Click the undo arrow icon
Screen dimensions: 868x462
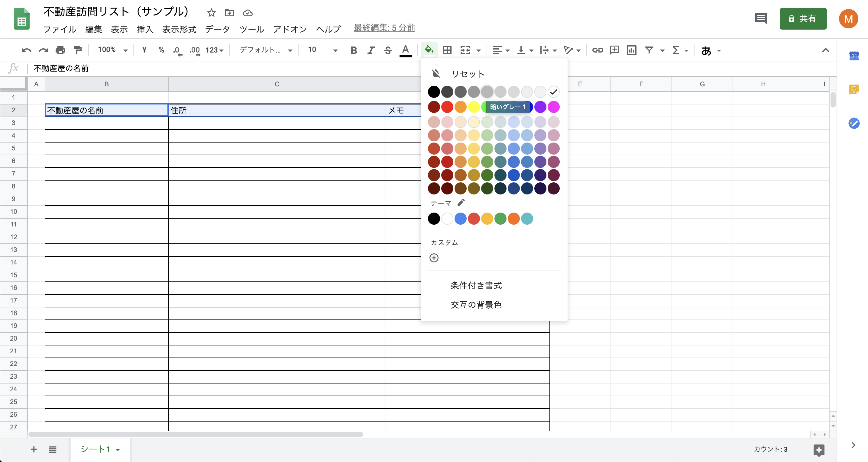[x=26, y=50]
